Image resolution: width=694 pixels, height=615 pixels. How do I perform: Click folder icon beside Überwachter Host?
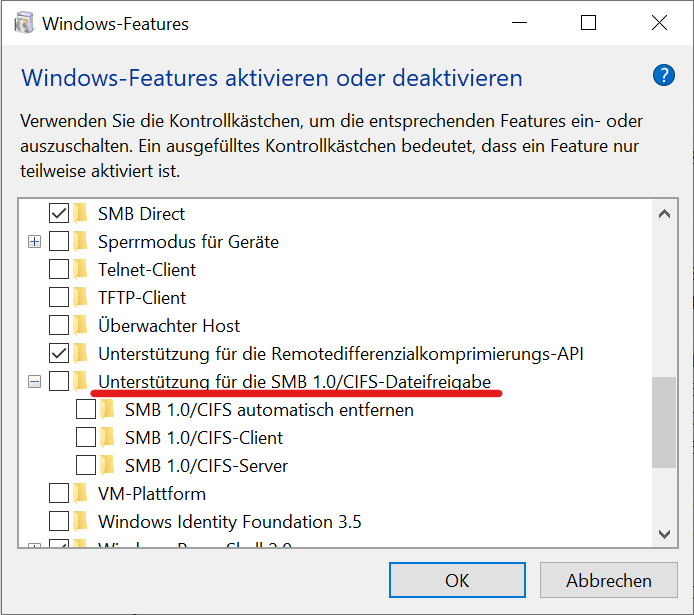point(80,325)
